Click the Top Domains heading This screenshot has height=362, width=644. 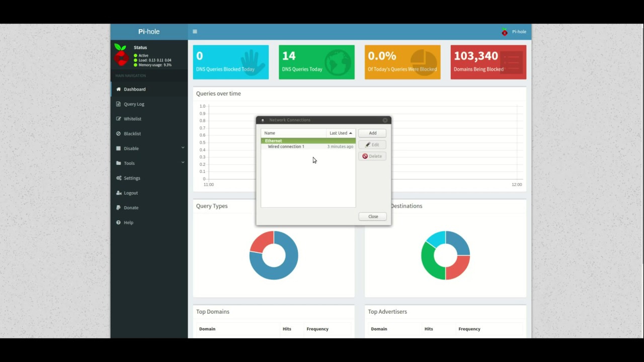pos(213,312)
